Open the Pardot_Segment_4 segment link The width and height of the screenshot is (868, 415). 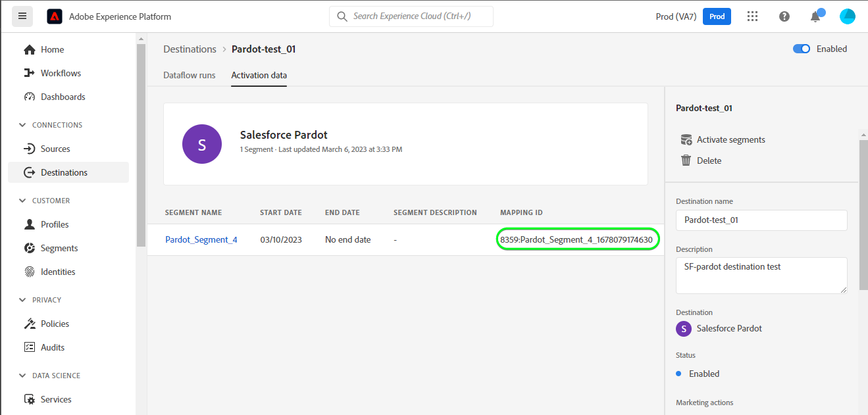tap(201, 239)
